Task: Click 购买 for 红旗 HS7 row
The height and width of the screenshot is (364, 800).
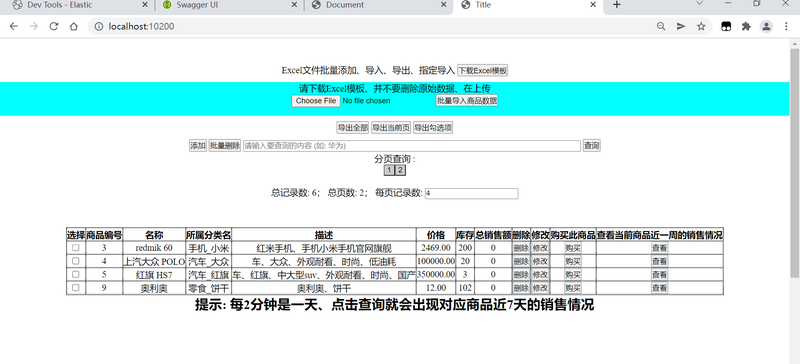Action: click(x=573, y=274)
